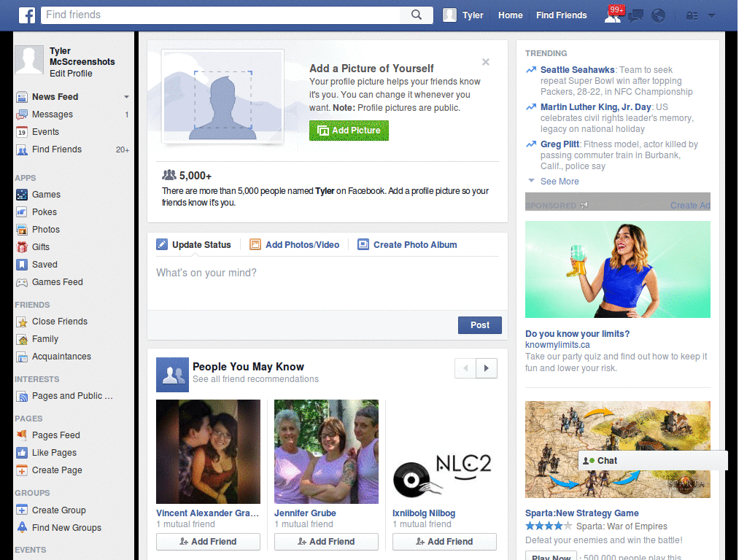This screenshot has width=747, height=560.
Task: Click See all friend recommendations link
Action: [x=255, y=379]
